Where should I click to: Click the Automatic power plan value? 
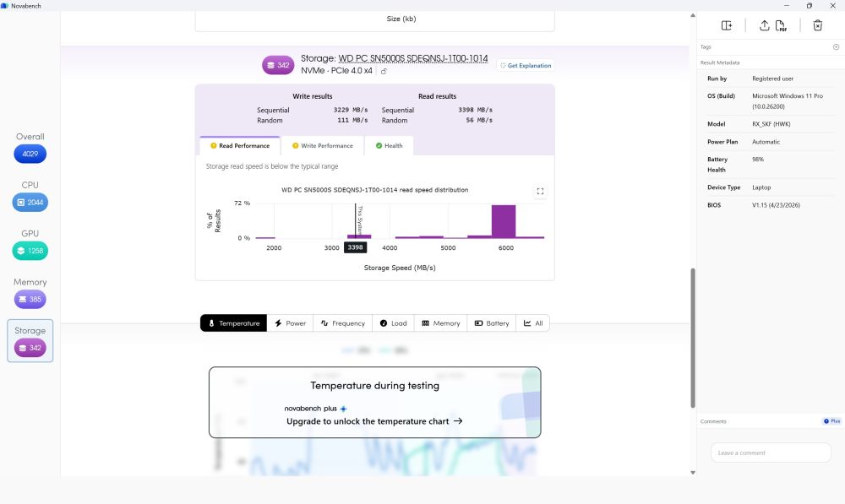[766, 142]
